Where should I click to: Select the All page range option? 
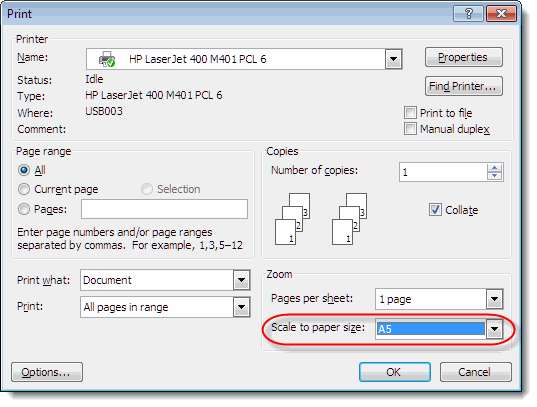point(24,170)
